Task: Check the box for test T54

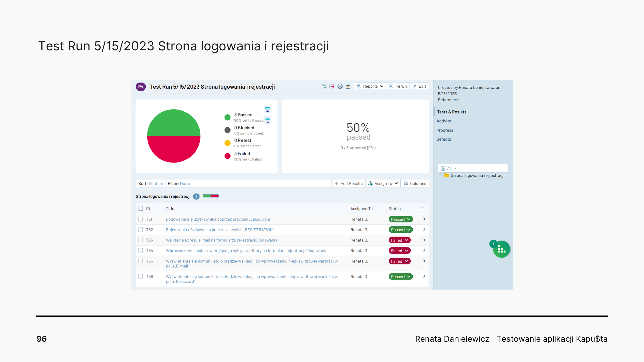Action: (x=141, y=251)
